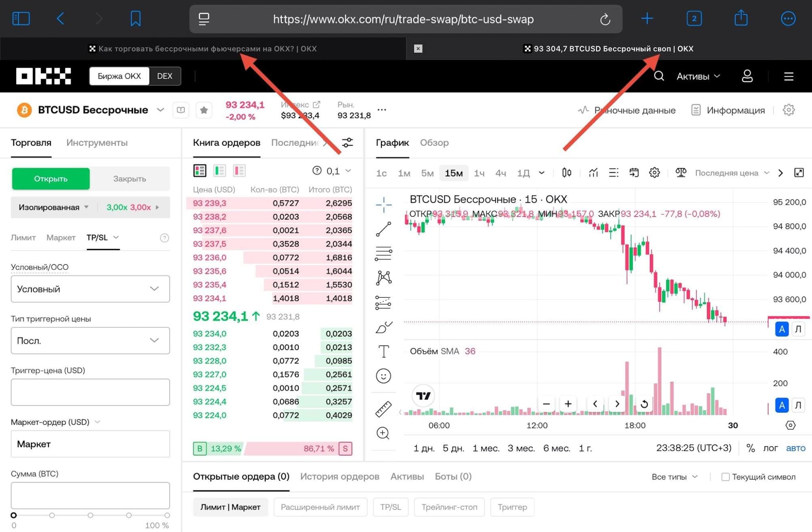Click the Триггер-цена (USD) input field

(x=90, y=392)
